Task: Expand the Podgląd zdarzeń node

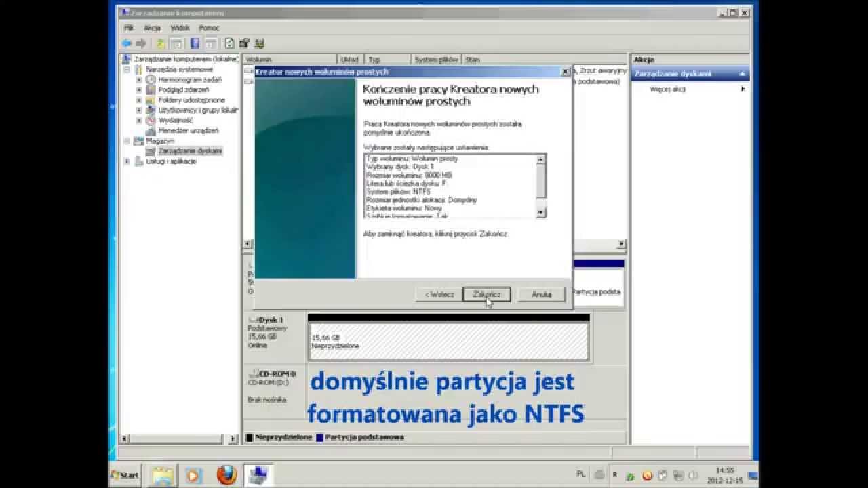Action: pos(139,89)
